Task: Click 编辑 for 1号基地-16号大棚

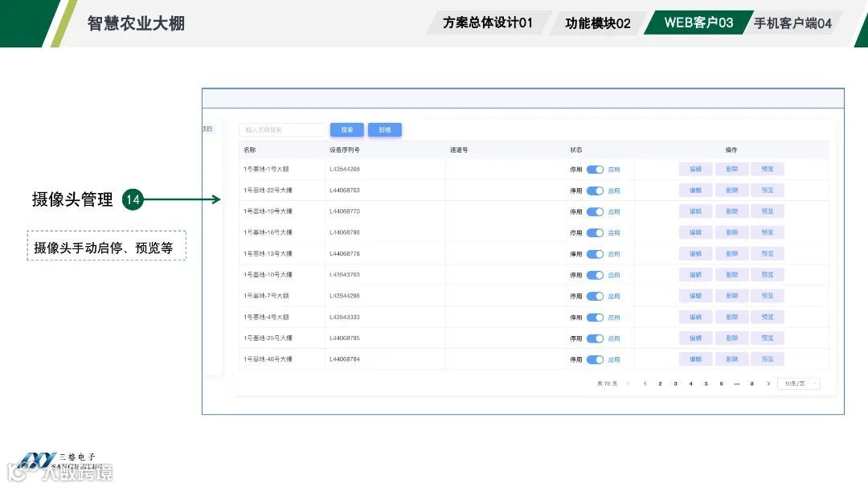Action: 696,232
